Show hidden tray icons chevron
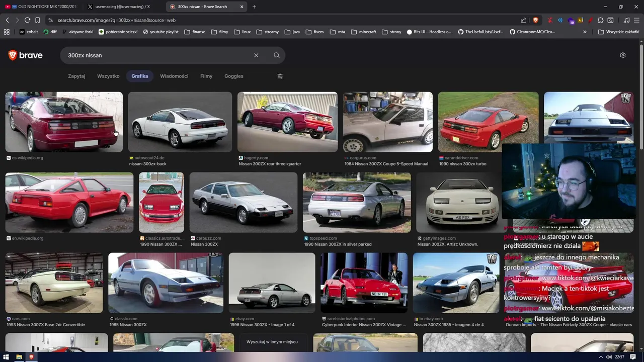The image size is (644, 362). click(602, 357)
